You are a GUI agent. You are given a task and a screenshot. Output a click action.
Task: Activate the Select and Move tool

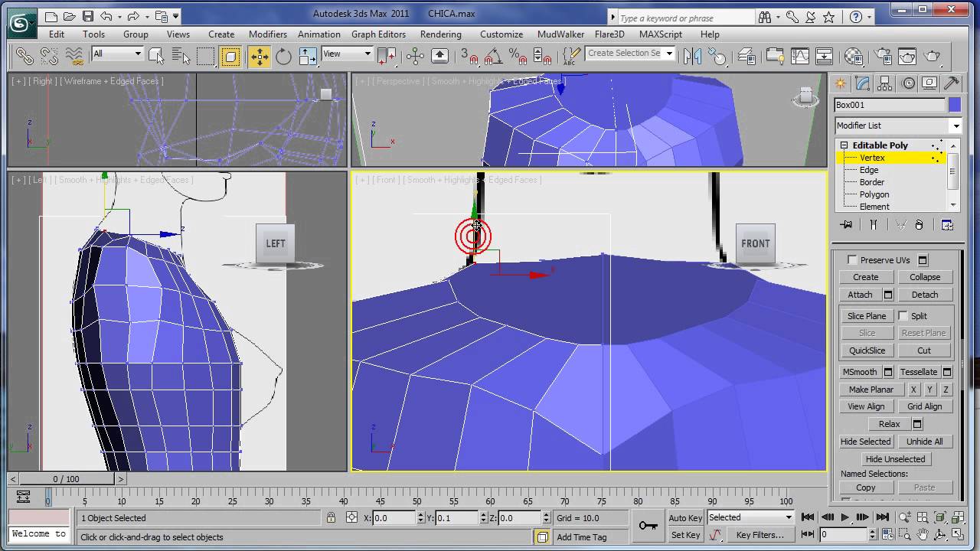pyautogui.click(x=259, y=56)
